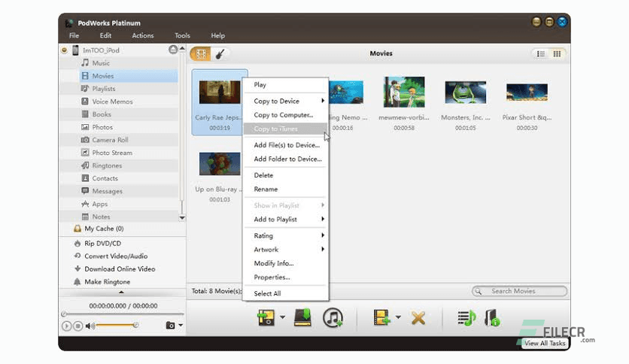Click Copy to iTunes toolbar icon
The image size is (629, 364).
(333, 317)
